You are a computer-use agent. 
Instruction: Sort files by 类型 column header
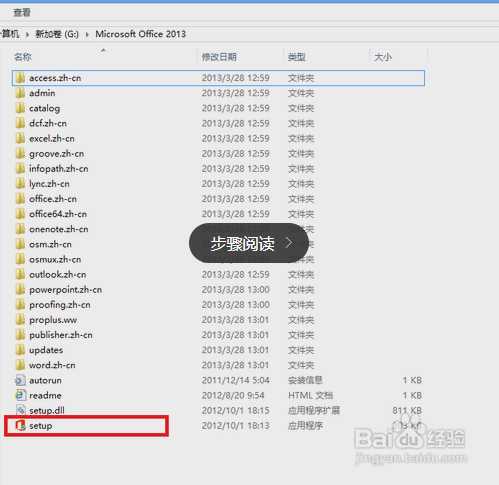click(297, 57)
